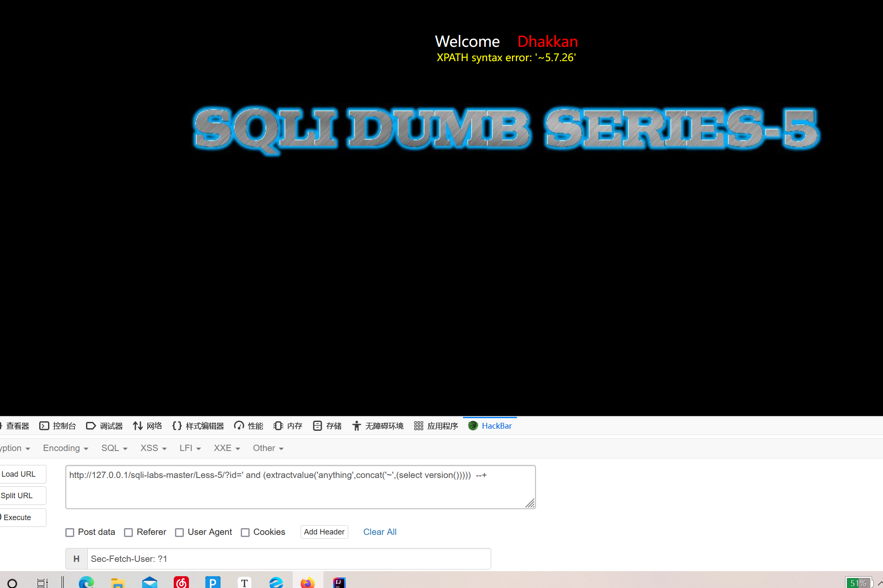
Task: Open the Debugger (调试器) panel
Action: coord(104,426)
